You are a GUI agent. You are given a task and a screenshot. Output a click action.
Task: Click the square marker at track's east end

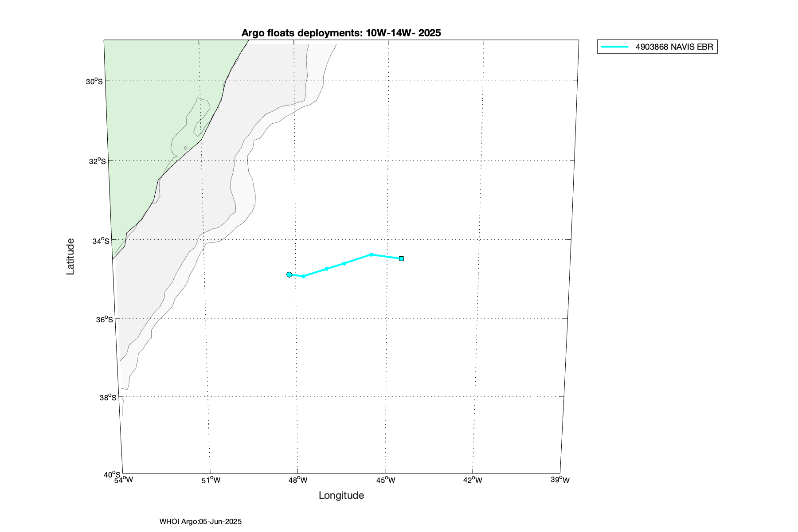tap(401, 258)
